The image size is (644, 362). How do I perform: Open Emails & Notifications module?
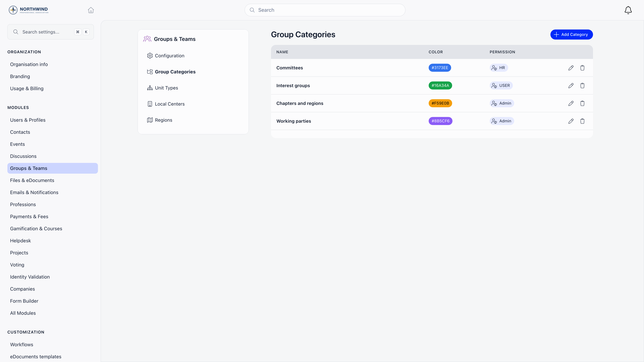coord(34,192)
